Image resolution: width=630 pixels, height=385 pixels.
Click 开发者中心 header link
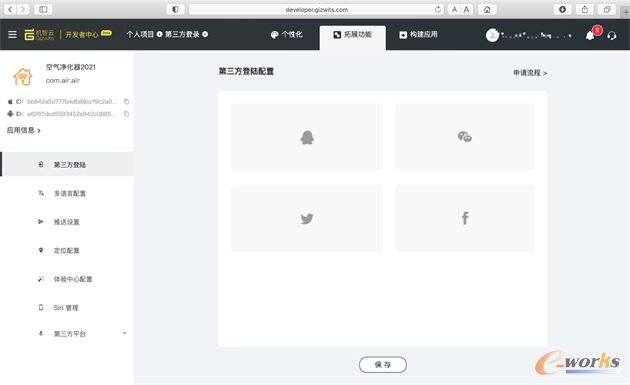(82, 35)
